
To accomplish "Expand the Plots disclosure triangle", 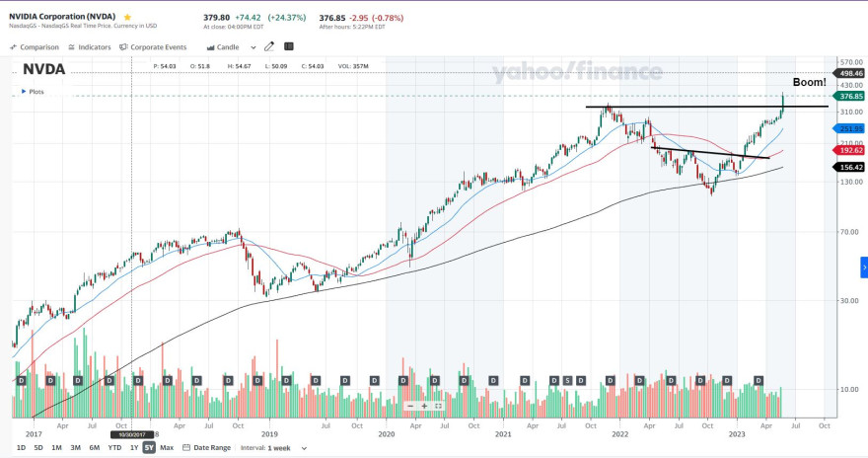I will coord(24,92).
